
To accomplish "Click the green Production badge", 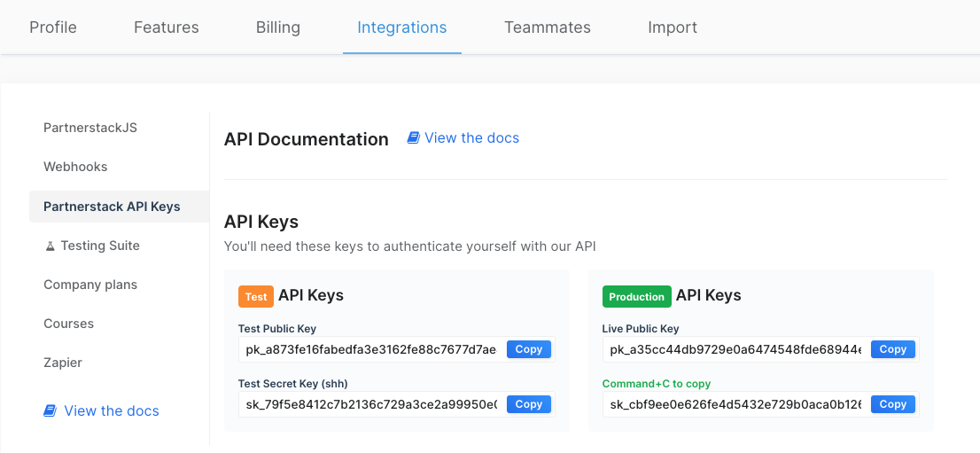I will coord(637,297).
